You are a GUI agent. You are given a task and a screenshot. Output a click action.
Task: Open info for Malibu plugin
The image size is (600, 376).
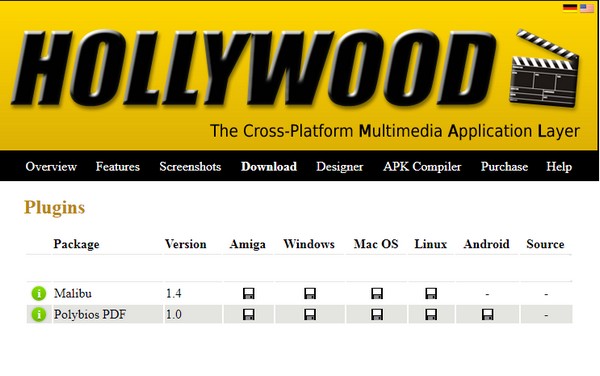(x=39, y=293)
